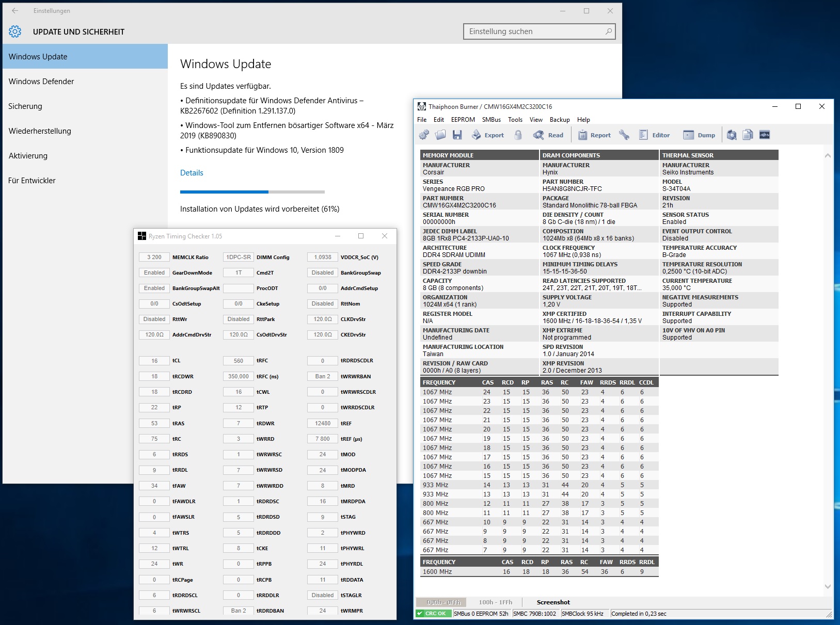Click the 'H5AN8G8NCJR-TFC' DRAM part number
Viewport: 840px width, 625px height.
(x=572, y=189)
